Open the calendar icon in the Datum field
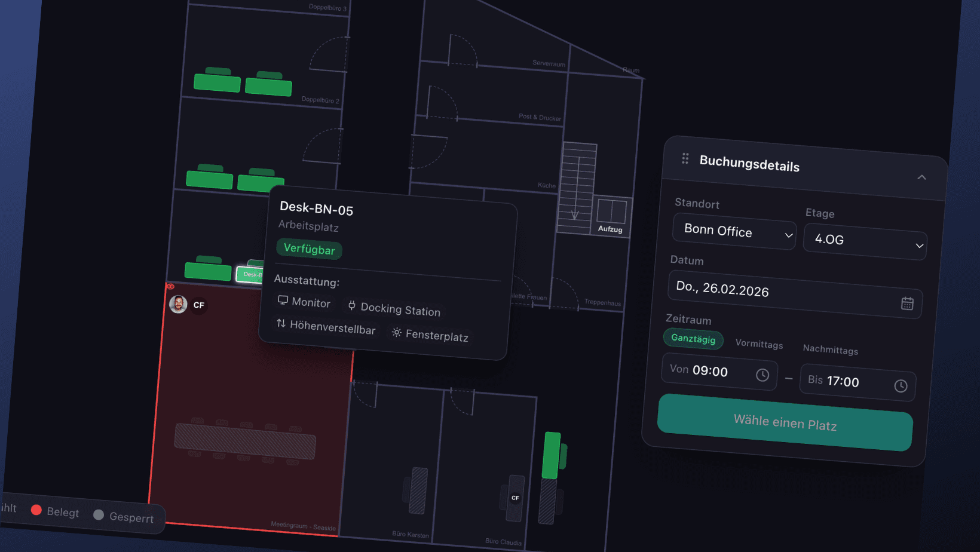 click(907, 303)
